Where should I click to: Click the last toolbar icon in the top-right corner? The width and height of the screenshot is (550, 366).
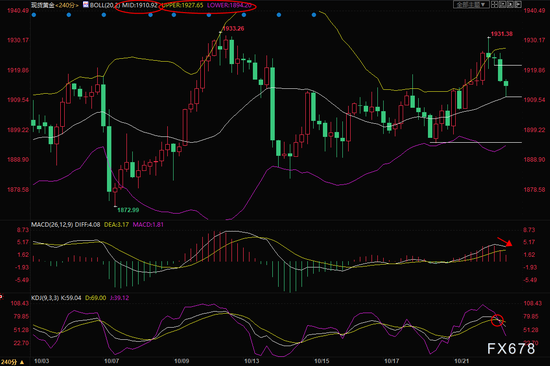point(518,5)
